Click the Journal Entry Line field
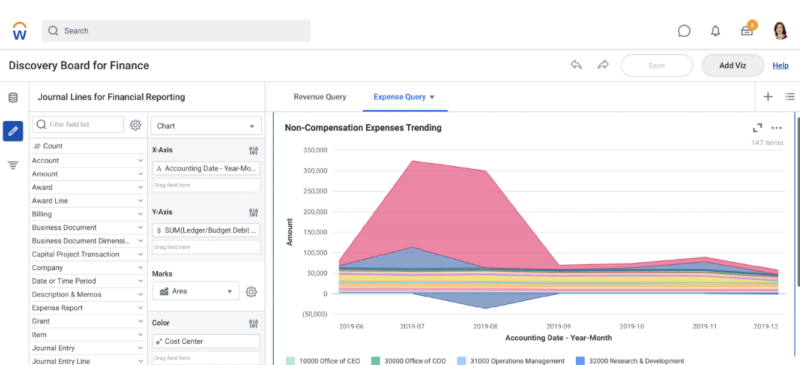Screen dimensions: 800x365 [x=88, y=361]
